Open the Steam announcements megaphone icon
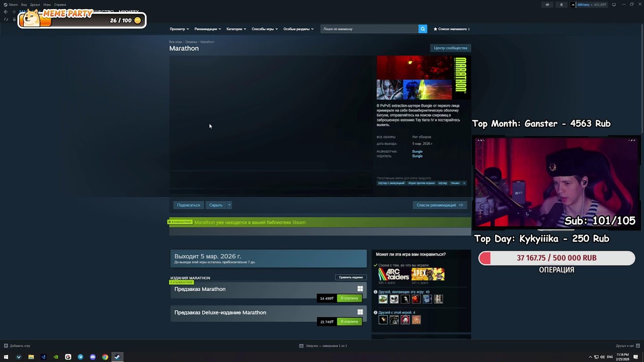The width and height of the screenshot is (644, 362). pos(547,5)
